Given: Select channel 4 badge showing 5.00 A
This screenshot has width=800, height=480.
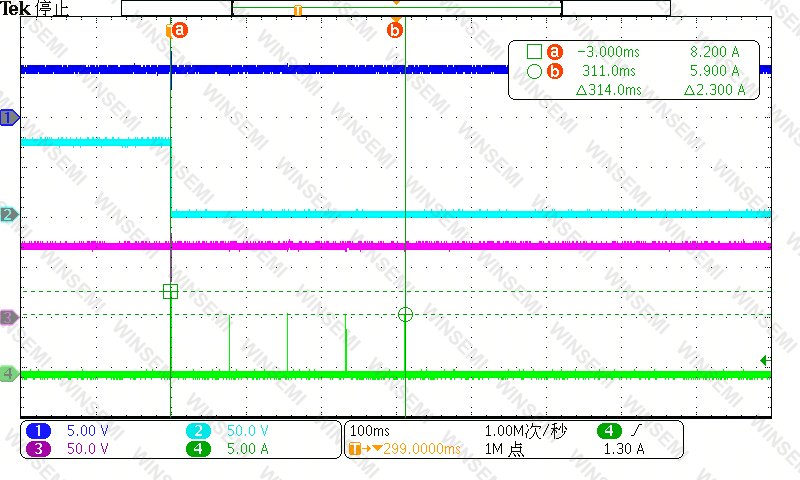Looking at the screenshot, I should click(x=198, y=449).
